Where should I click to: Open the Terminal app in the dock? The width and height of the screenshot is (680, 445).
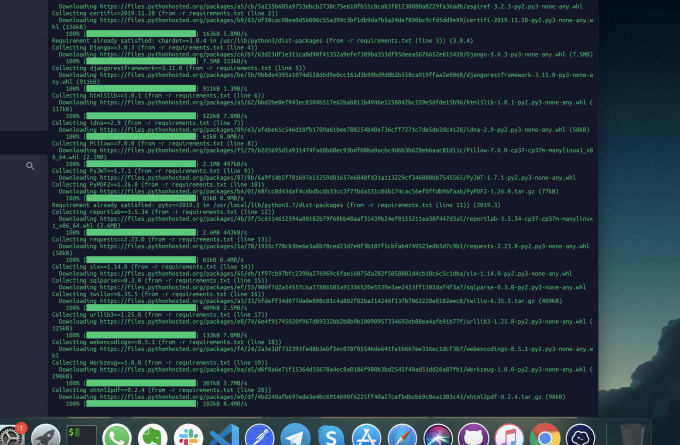click(81, 435)
